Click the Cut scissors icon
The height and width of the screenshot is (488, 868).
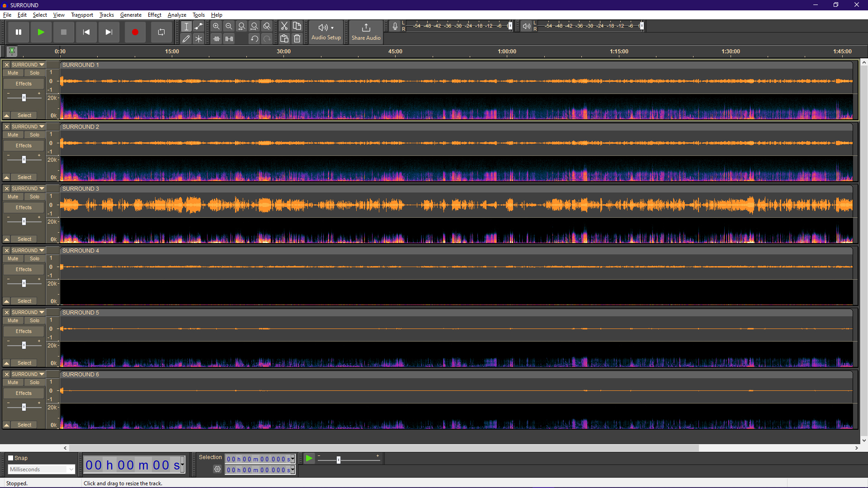tap(284, 26)
